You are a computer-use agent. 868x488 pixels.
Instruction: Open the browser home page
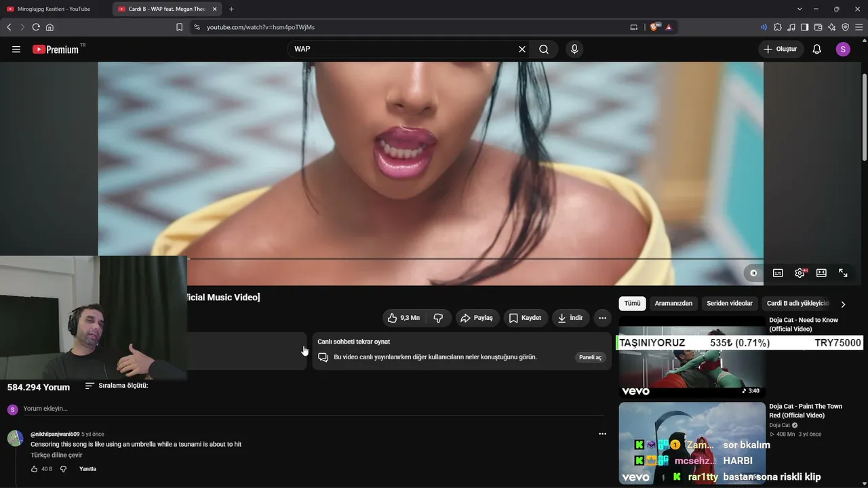(50, 27)
